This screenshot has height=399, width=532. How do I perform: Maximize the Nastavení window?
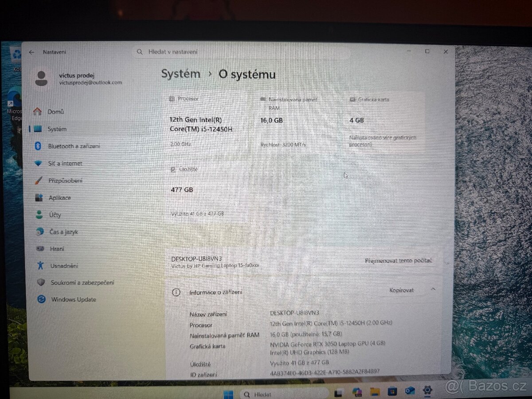427,51
